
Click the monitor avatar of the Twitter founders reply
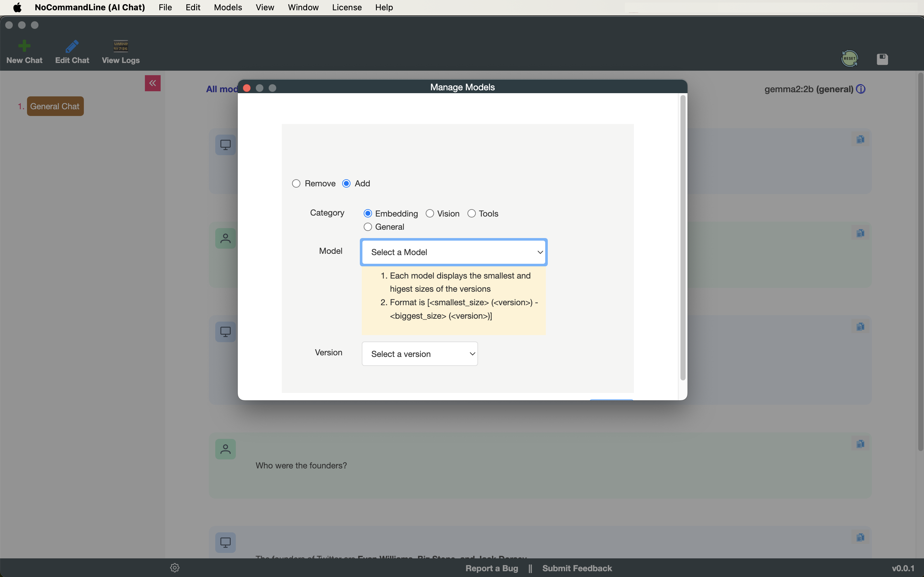[x=226, y=543]
